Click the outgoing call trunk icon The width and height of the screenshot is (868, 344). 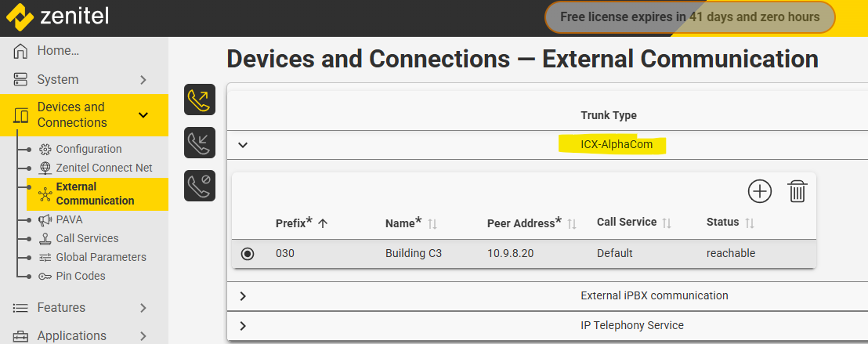200,100
